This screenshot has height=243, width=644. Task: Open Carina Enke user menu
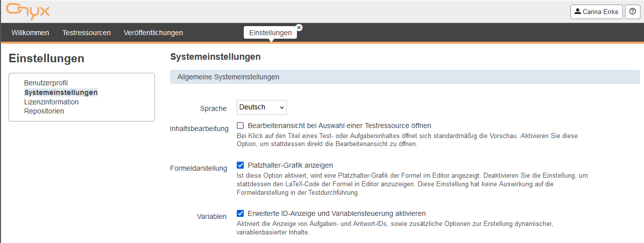pos(596,12)
